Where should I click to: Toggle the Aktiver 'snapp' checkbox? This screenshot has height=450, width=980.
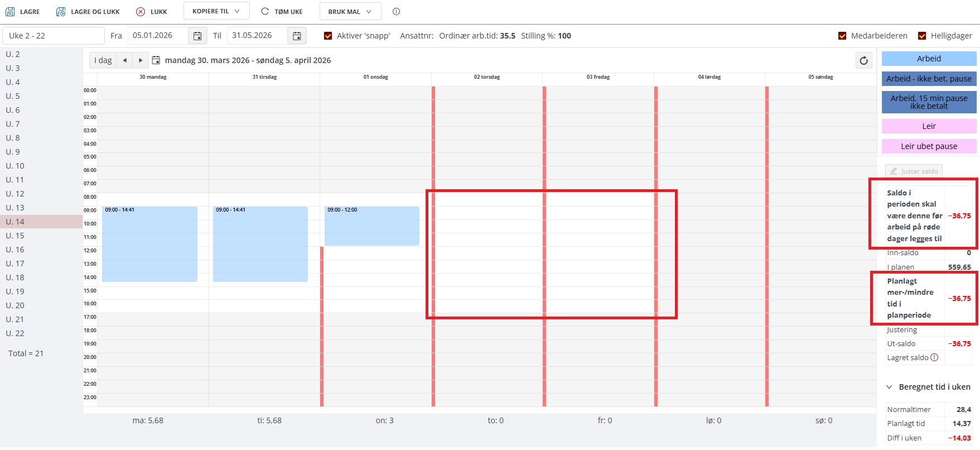(x=328, y=36)
